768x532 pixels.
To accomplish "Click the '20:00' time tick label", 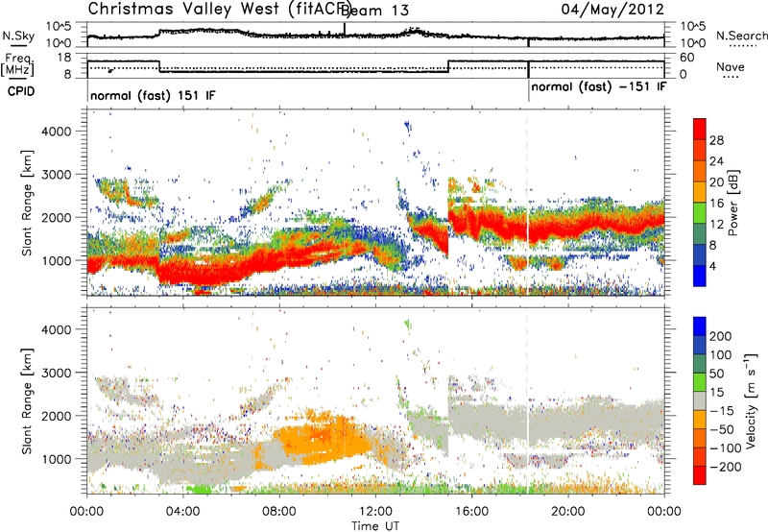I will click(x=567, y=512).
